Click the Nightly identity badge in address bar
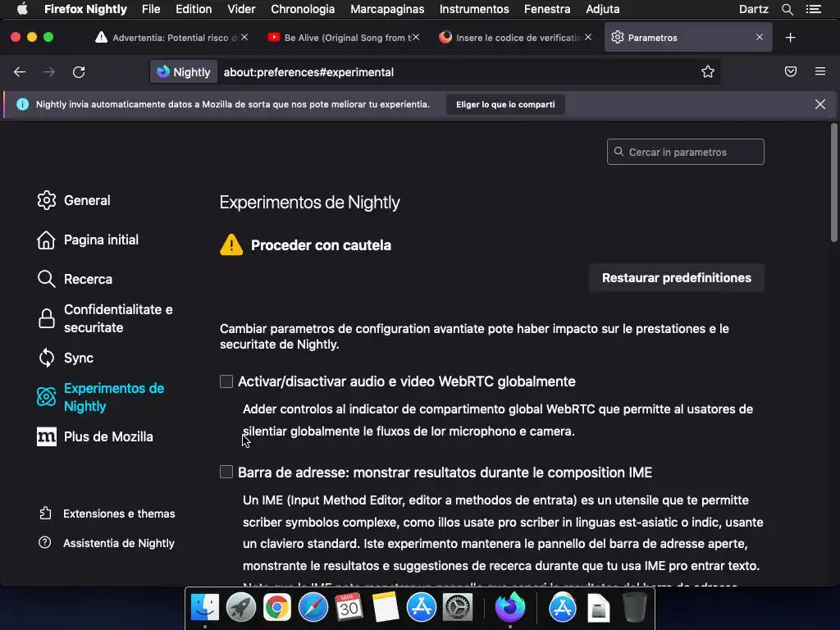The image size is (840, 630). pos(184,72)
